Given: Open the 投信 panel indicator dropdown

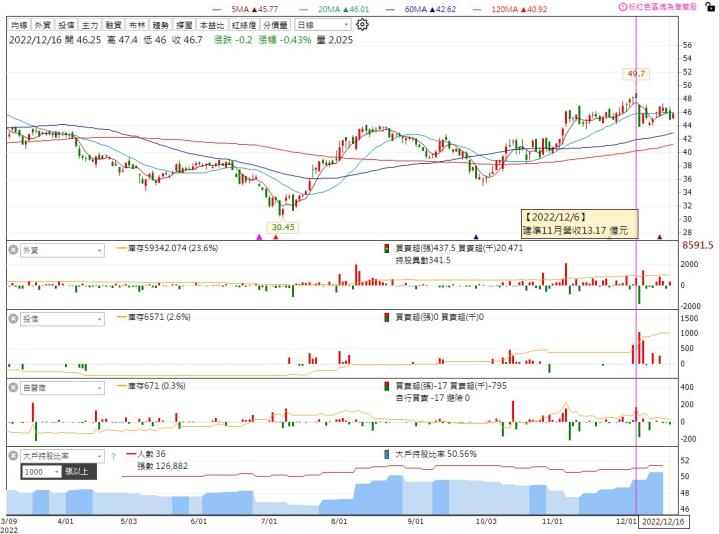Looking at the screenshot, I should coord(62,319).
